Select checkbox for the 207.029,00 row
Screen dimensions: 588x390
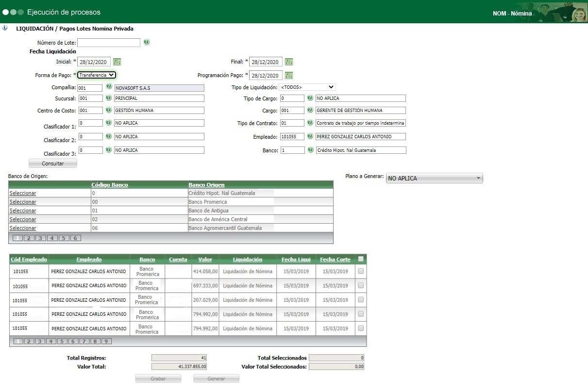[361, 300]
